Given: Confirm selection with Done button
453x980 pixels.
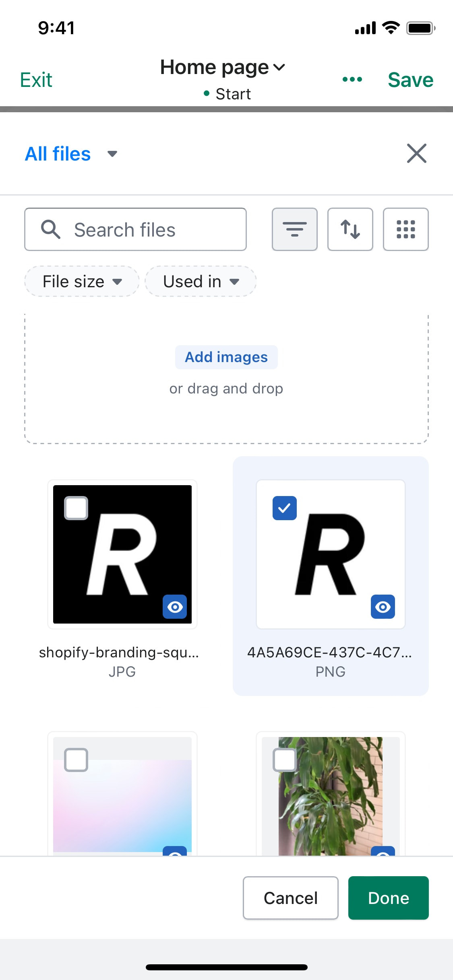Looking at the screenshot, I should click(389, 898).
